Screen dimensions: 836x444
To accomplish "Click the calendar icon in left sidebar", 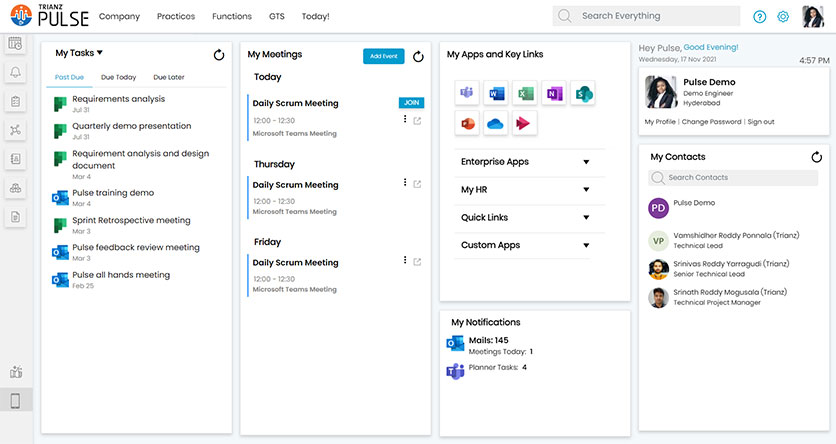I will [x=15, y=44].
